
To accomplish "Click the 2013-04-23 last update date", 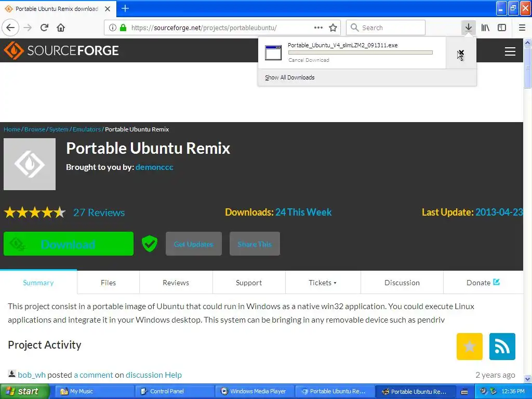I will (499, 212).
